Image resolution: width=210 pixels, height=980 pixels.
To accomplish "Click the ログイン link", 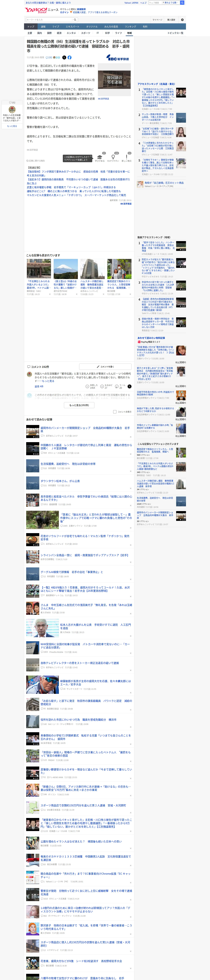I will [64, 12].
